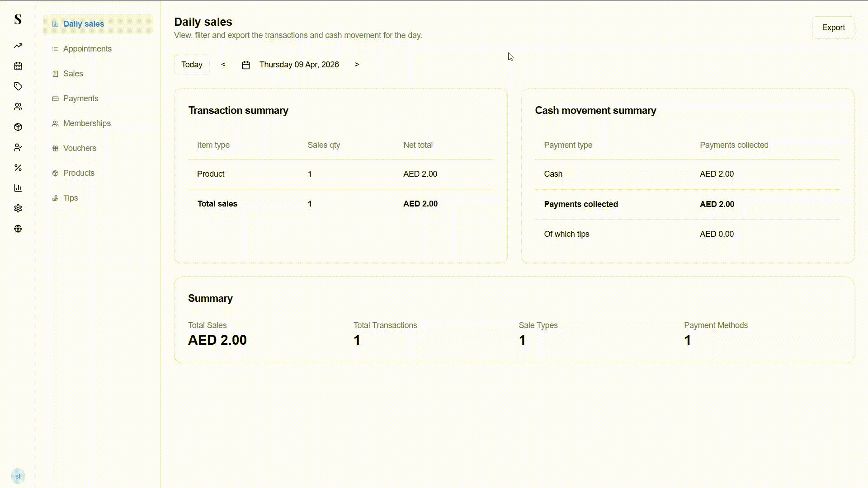868x488 pixels.
Task: Open date picker Thursday 09 Apr, 2026
Action: pos(298,65)
